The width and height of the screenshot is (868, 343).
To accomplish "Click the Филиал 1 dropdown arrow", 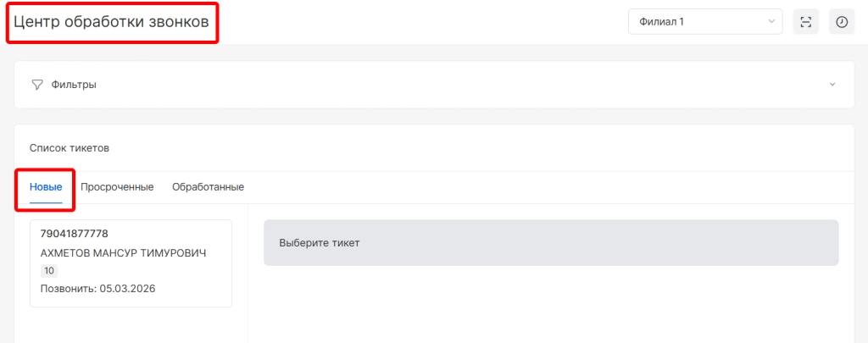I will tap(771, 22).
